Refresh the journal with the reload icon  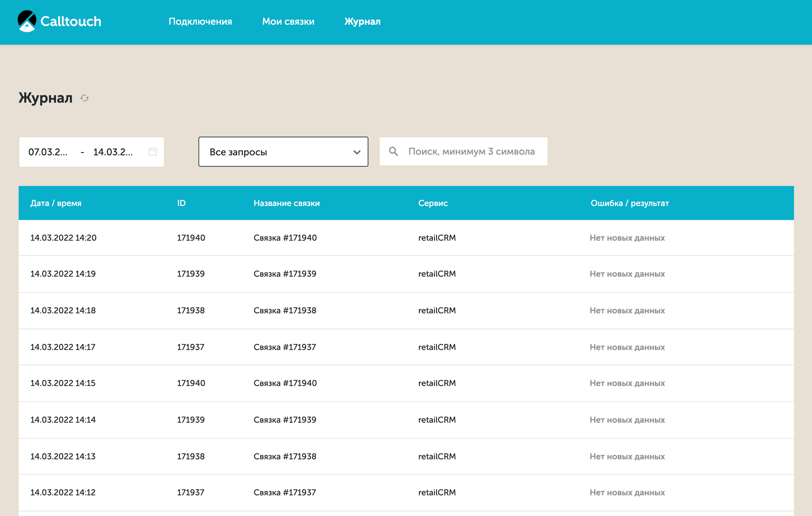tap(85, 98)
